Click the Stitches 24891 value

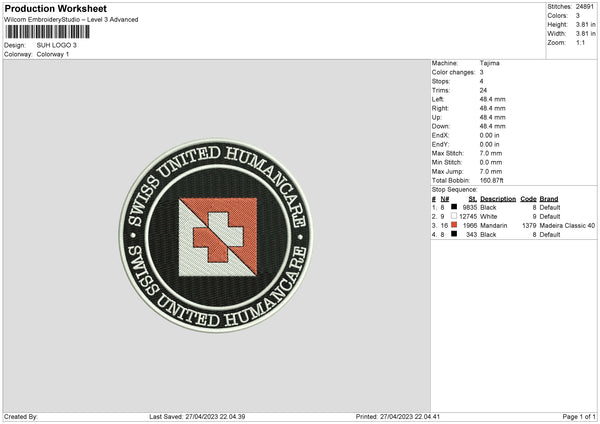[x=585, y=7]
